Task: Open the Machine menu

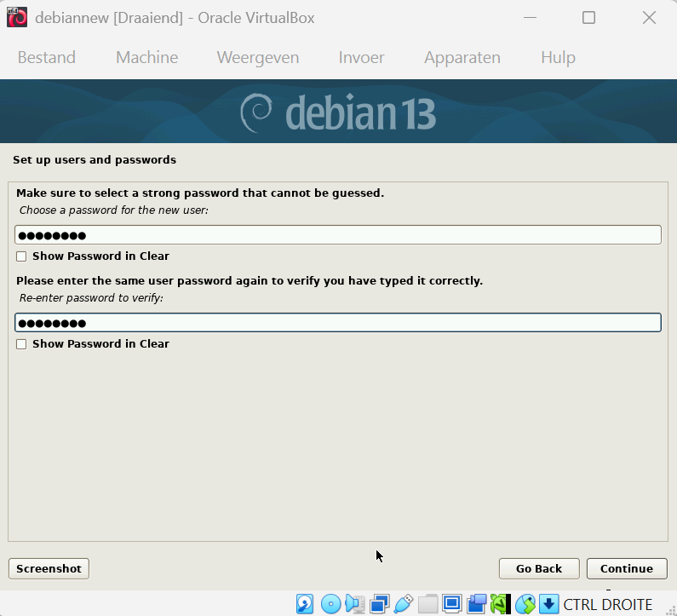Action: 146,57
